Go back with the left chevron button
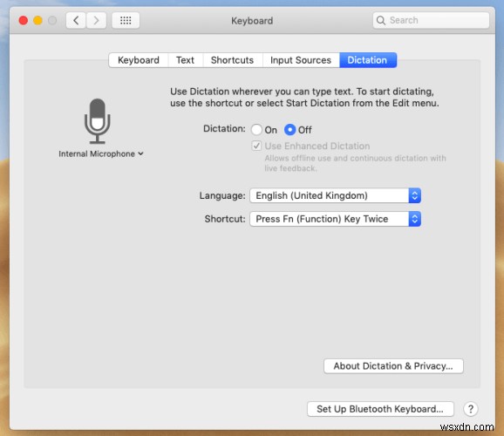504x436 pixels. tap(76, 21)
